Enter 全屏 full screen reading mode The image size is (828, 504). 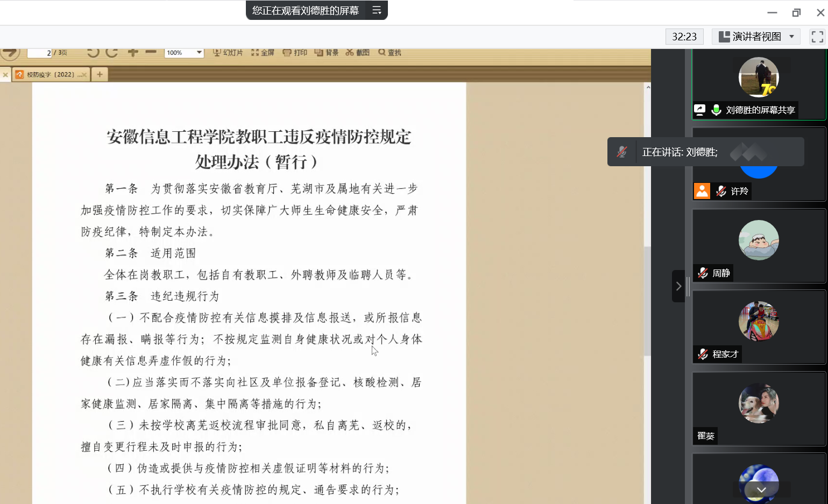tap(263, 52)
